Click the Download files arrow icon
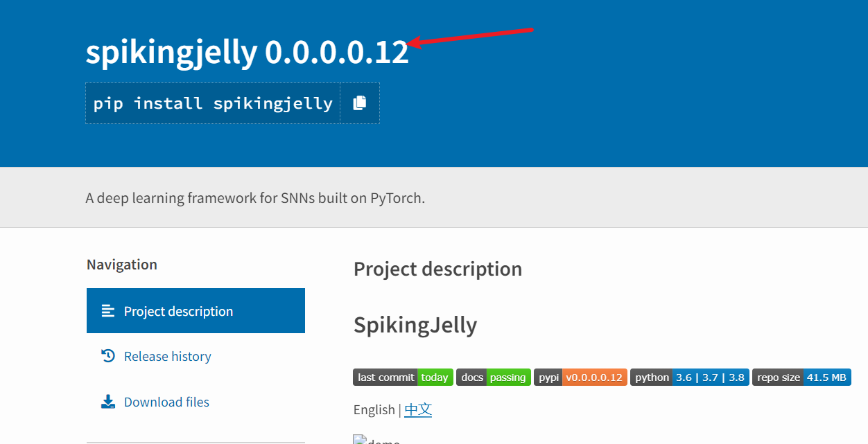This screenshot has height=444, width=868. coord(108,401)
